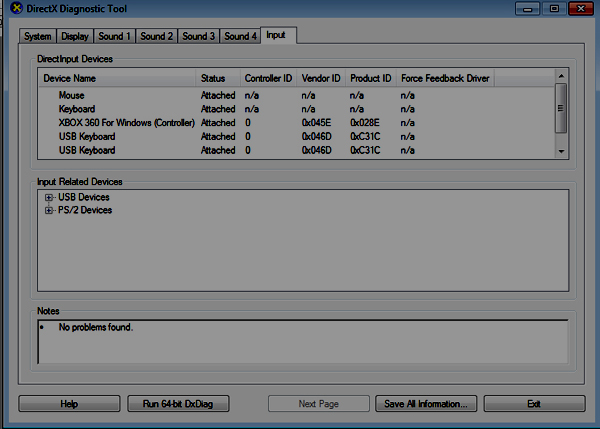Switch to the Sound 4 tab
Image resolution: width=600 pixels, height=429 pixels.
pos(240,36)
